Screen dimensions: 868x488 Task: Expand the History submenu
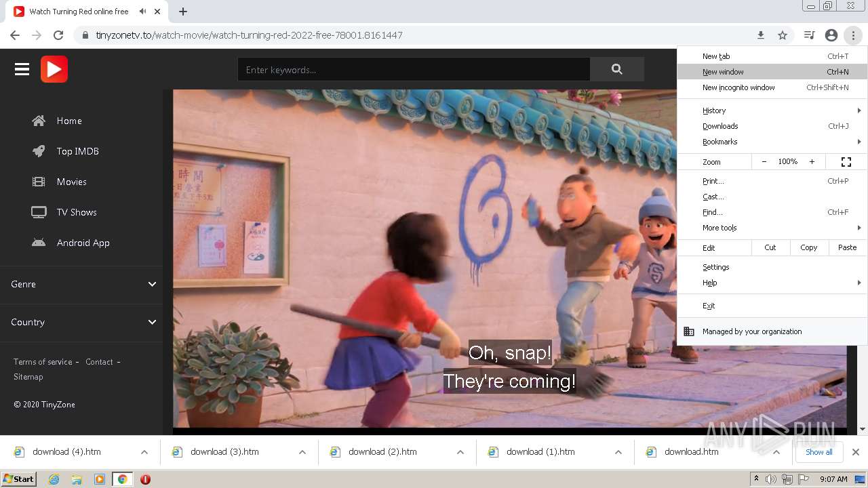[772, 110]
